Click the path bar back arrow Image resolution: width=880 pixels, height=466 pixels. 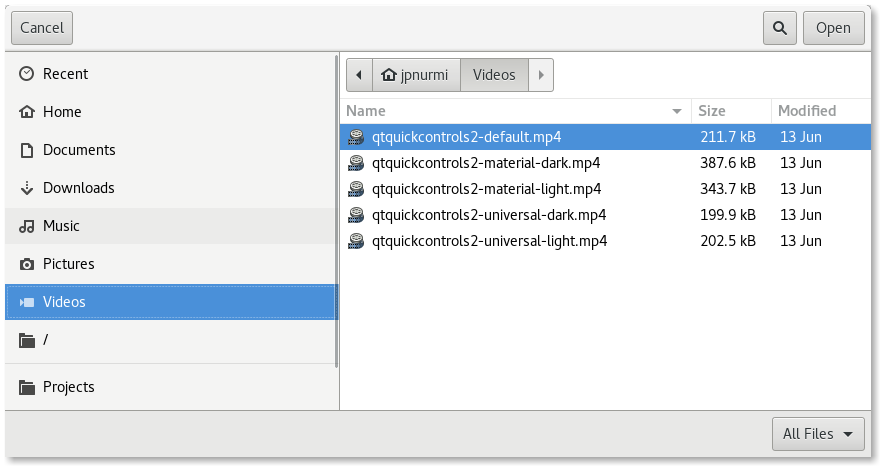pos(358,75)
